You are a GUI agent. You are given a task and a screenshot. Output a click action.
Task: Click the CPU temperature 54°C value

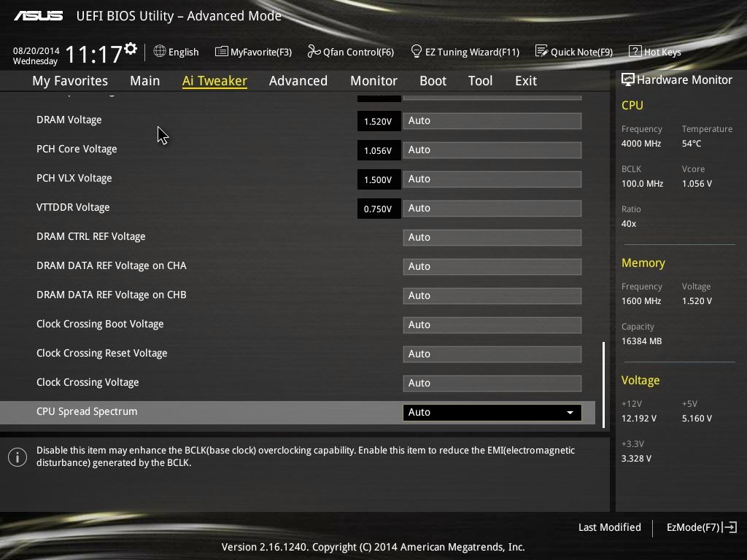692,144
